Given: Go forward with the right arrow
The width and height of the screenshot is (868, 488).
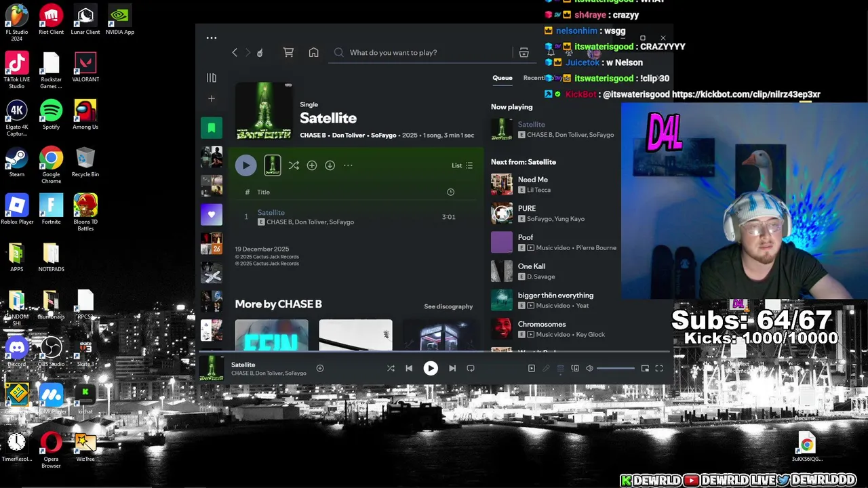Looking at the screenshot, I should (x=248, y=52).
